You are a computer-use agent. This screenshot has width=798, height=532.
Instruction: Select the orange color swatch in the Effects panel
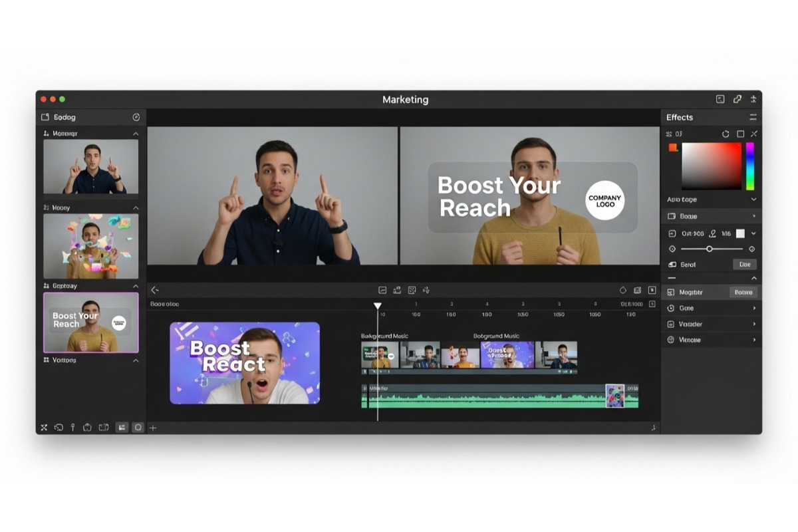pyautogui.click(x=672, y=148)
